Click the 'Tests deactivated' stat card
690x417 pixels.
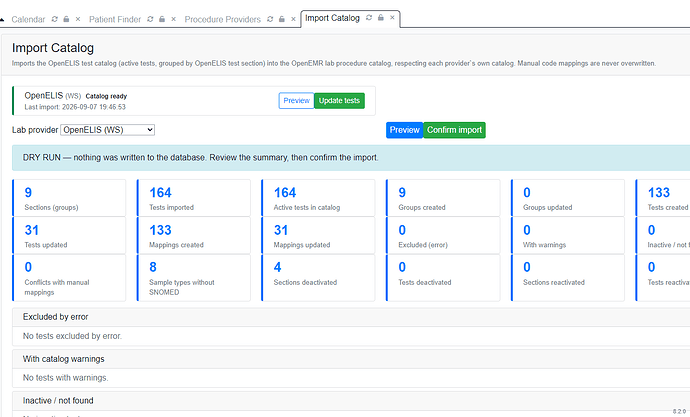pyautogui.click(x=443, y=278)
